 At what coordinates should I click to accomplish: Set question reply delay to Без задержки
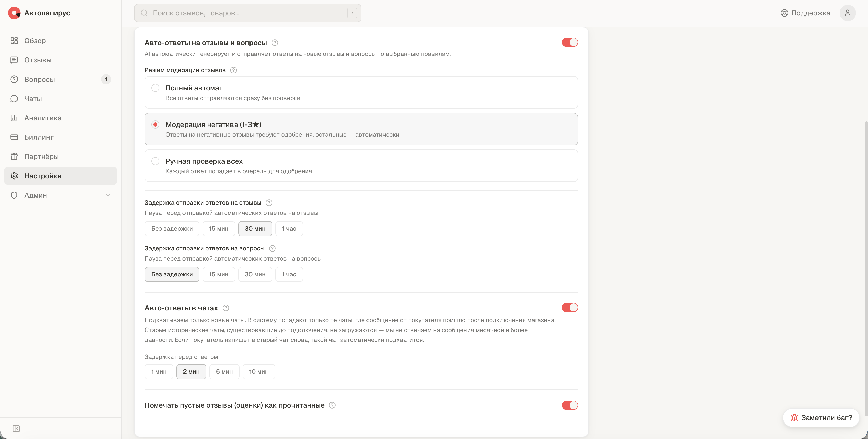click(172, 274)
